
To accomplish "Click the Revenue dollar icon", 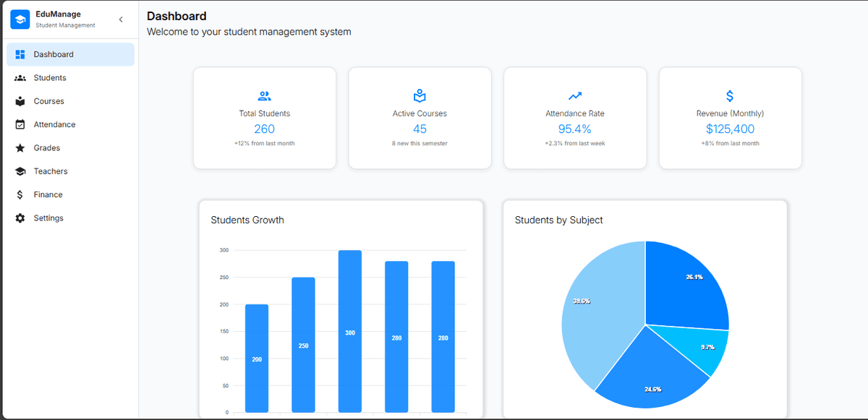I will point(730,95).
